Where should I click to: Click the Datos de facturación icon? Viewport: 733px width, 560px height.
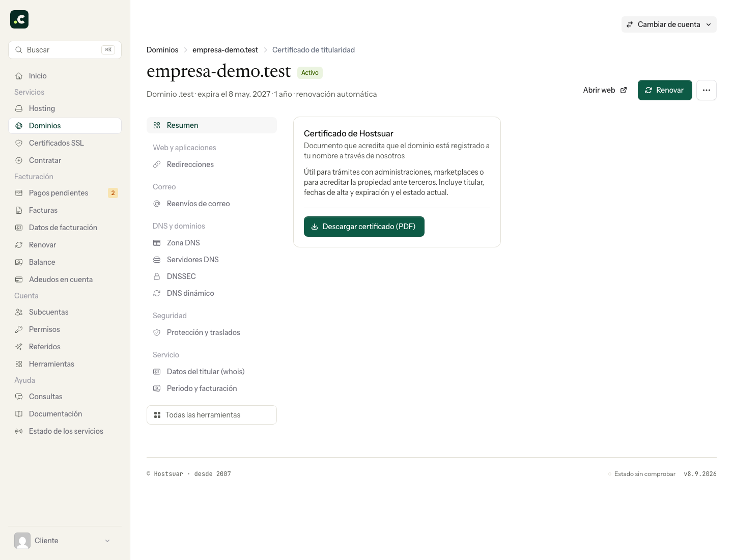19,228
